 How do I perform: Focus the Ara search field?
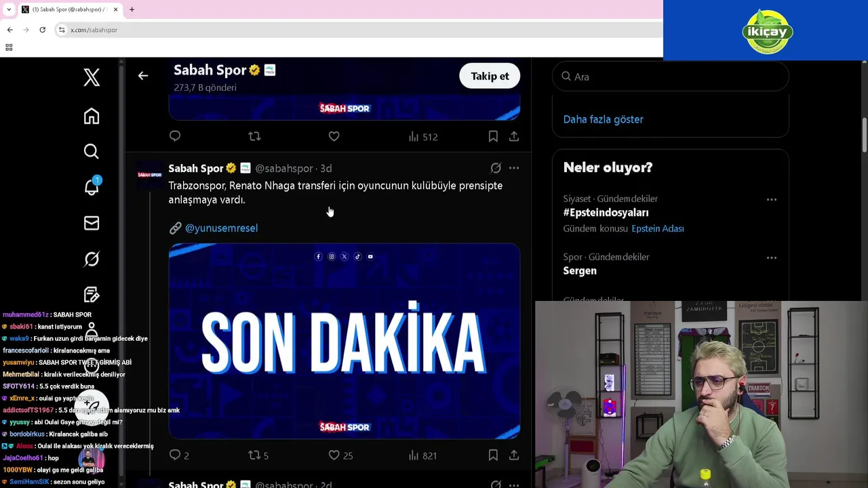click(x=670, y=77)
